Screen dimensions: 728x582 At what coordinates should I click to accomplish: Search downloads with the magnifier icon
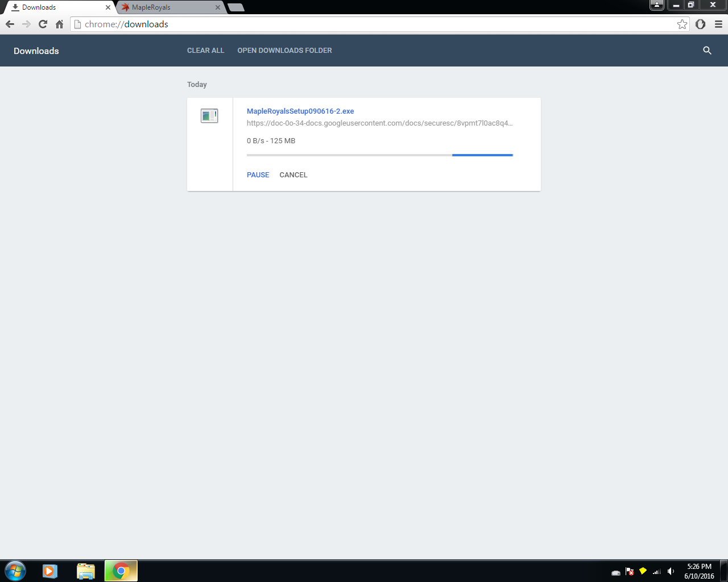[707, 51]
